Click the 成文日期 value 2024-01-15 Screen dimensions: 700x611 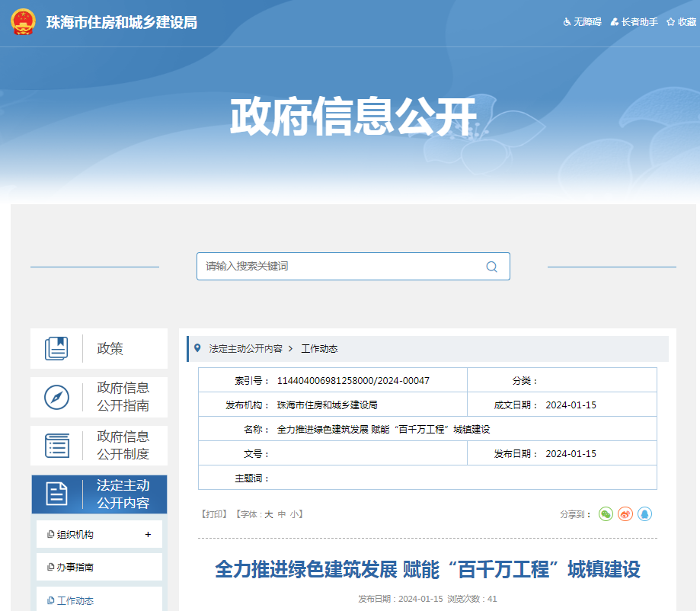coord(571,405)
